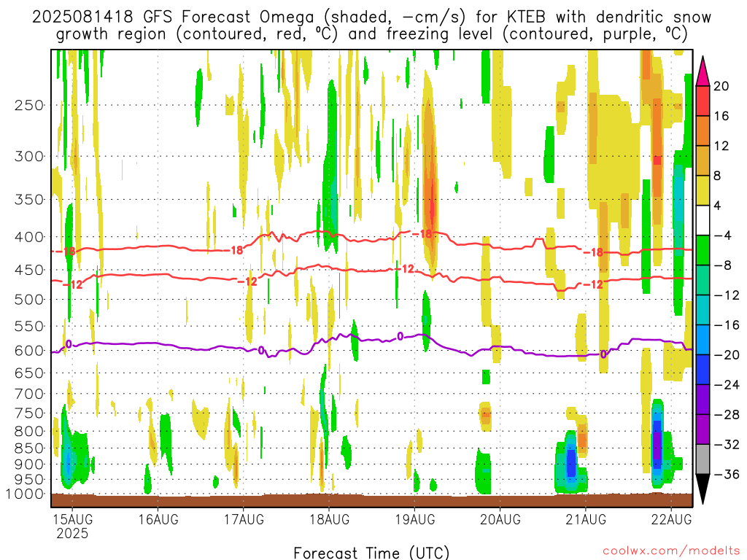Click the 600 pressure level label
Image resolution: width=747 pixels, height=560 pixels.
pos(29,351)
